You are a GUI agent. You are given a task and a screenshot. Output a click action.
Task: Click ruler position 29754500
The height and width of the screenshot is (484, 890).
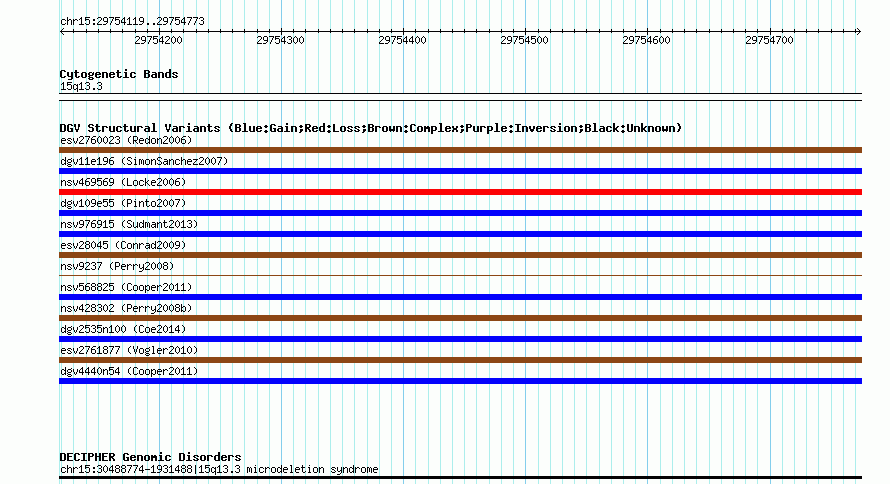524,40
